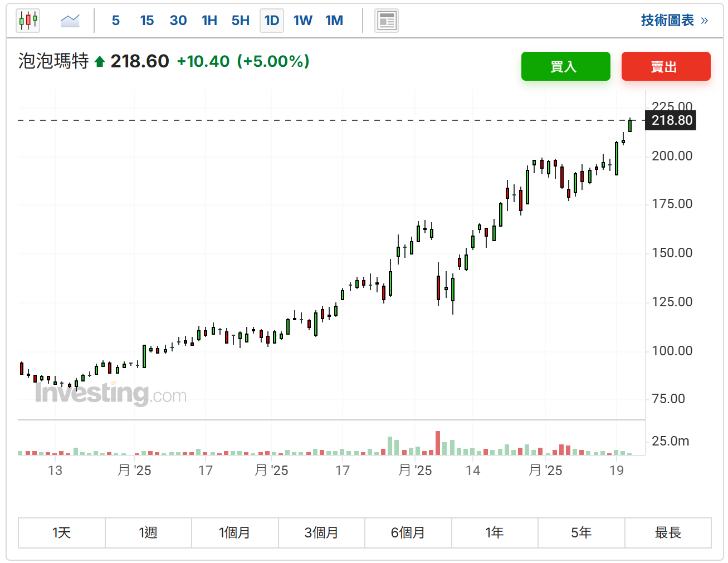Switch to candlestick chart type

[28, 21]
